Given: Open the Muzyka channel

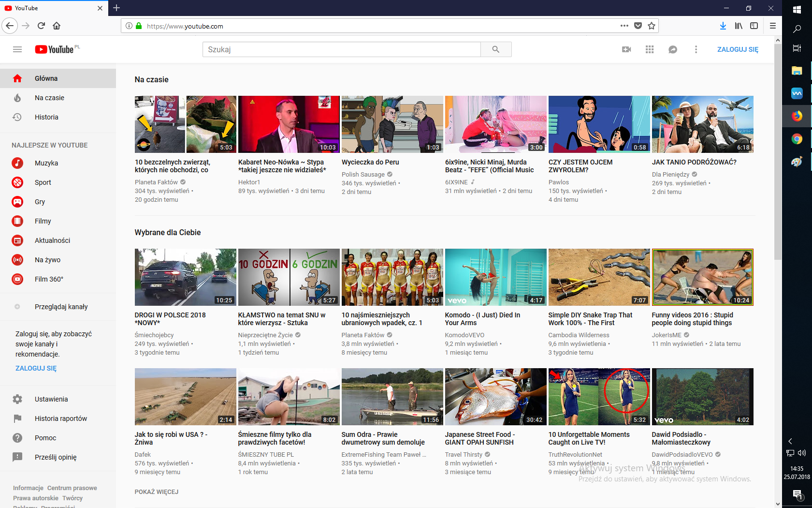Looking at the screenshot, I should tap(58, 163).
